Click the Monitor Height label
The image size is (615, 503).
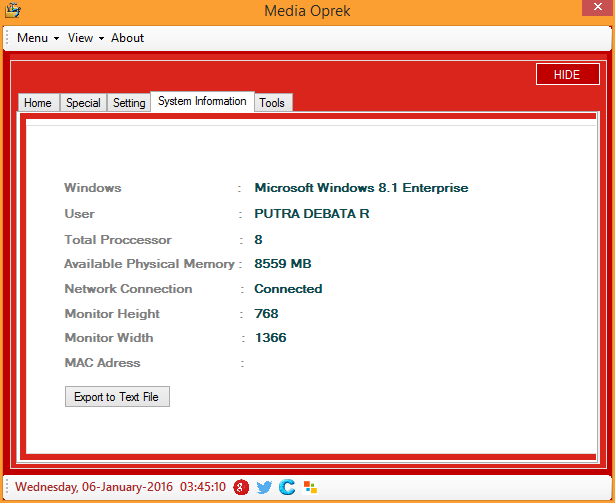click(x=112, y=314)
